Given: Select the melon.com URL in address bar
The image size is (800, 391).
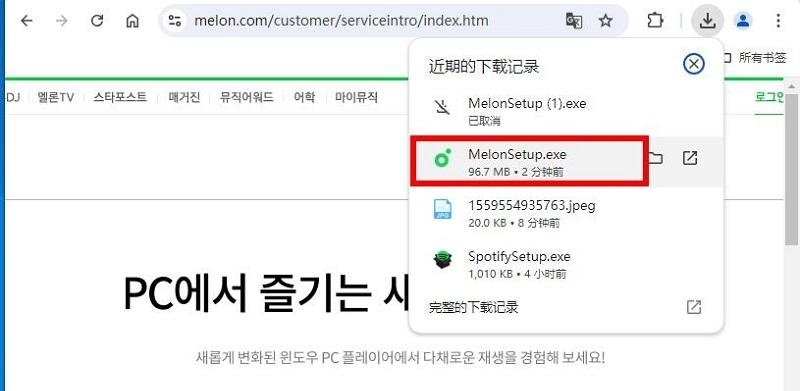Looking at the screenshot, I should [x=341, y=21].
